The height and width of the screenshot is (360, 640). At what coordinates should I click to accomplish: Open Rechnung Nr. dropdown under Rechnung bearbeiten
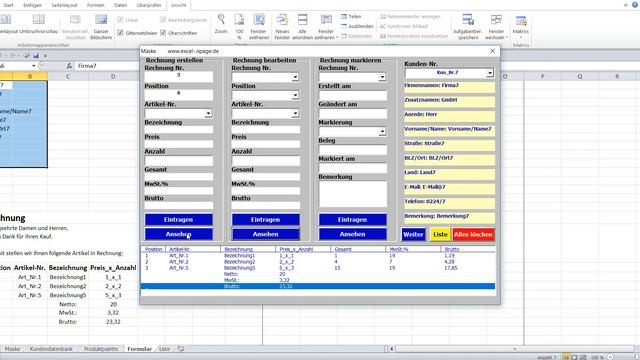295,77
